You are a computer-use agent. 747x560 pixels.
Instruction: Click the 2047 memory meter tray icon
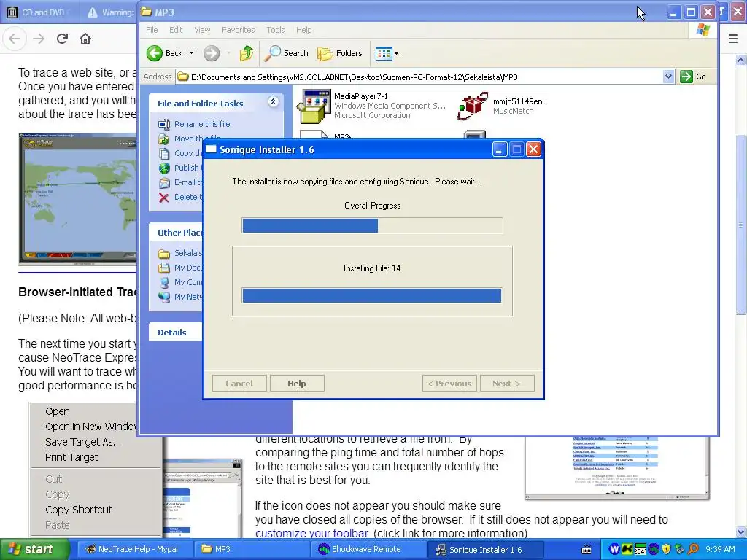click(640, 550)
